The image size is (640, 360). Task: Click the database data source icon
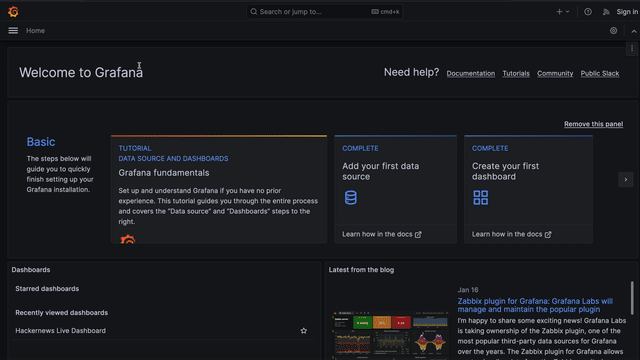(x=351, y=198)
